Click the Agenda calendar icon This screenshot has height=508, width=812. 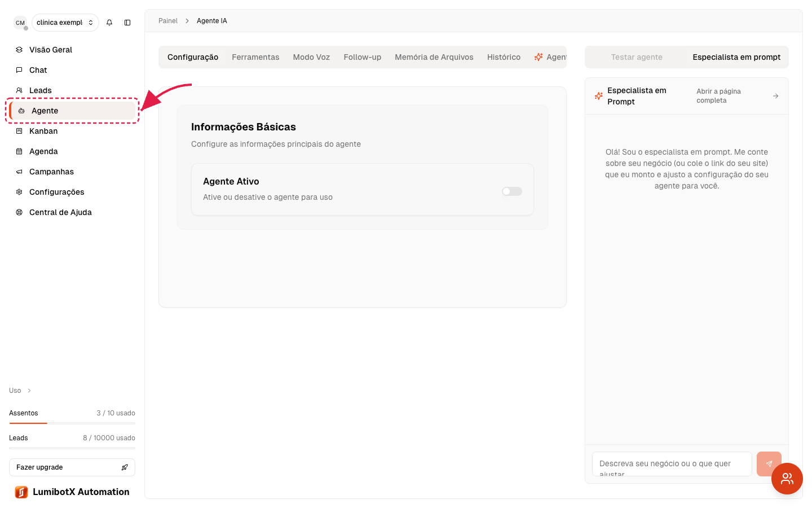(19, 151)
